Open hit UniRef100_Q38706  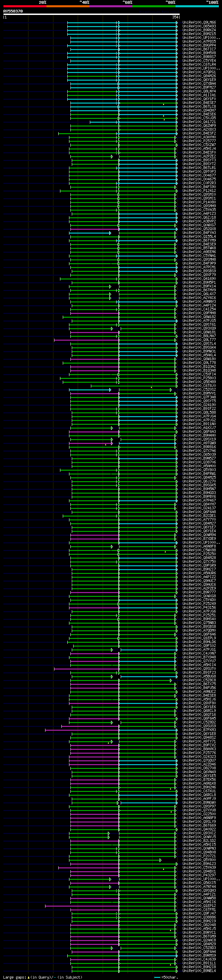(x=199, y=462)
